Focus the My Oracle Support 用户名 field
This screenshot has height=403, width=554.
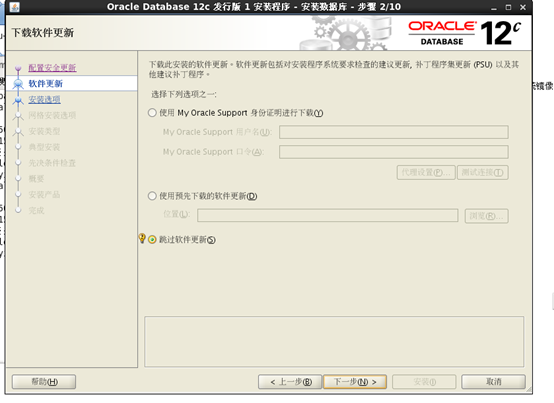coord(394,132)
